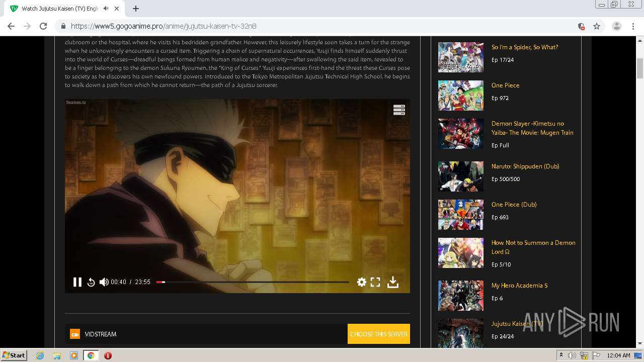Open Chrome three-dot menu
The image size is (644, 362).
(633, 26)
